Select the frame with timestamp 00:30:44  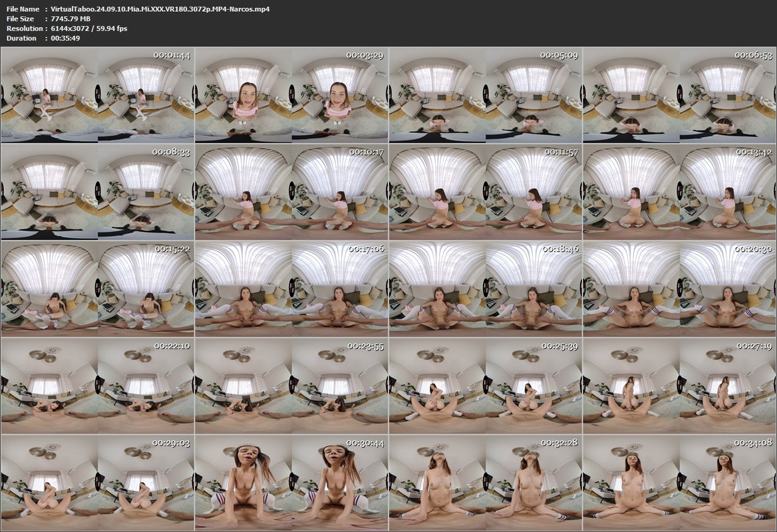click(x=292, y=483)
